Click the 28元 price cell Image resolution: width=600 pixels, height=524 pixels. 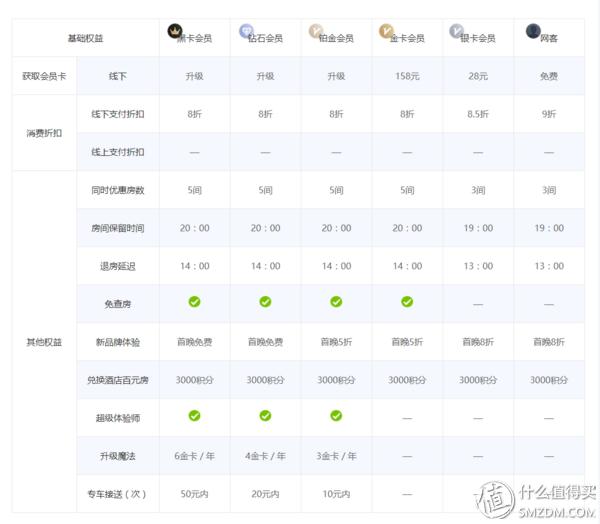click(x=478, y=76)
